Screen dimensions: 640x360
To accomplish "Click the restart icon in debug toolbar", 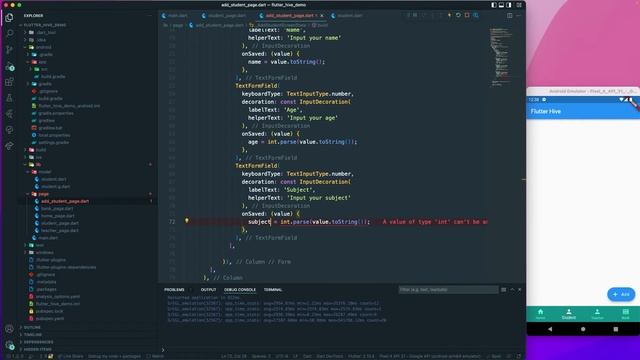I will click(x=458, y=16).
